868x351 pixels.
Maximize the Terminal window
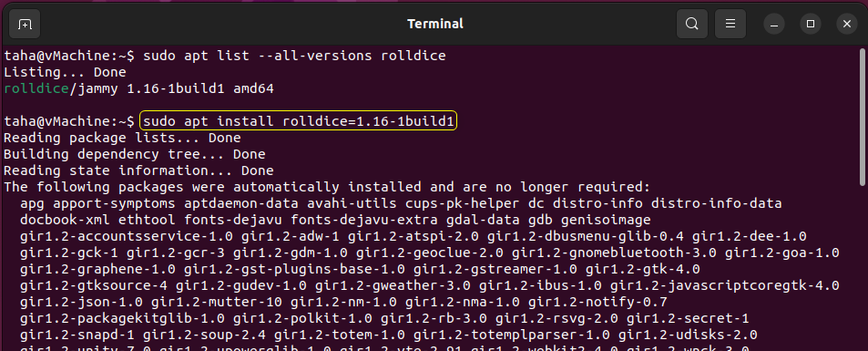click(x=811, y=24)
